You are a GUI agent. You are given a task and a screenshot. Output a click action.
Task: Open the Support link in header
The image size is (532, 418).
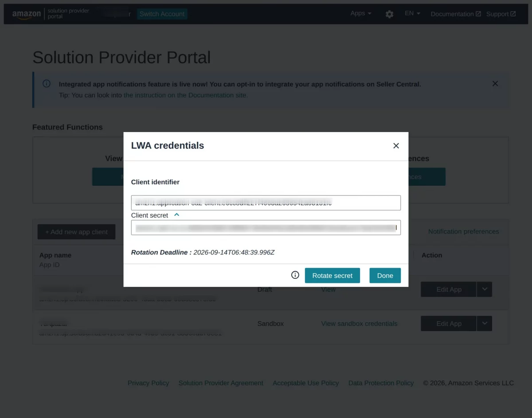(501, 14)
